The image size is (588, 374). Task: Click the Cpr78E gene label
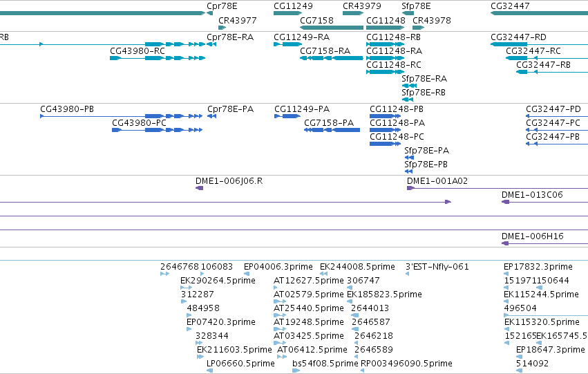point(222,6)
